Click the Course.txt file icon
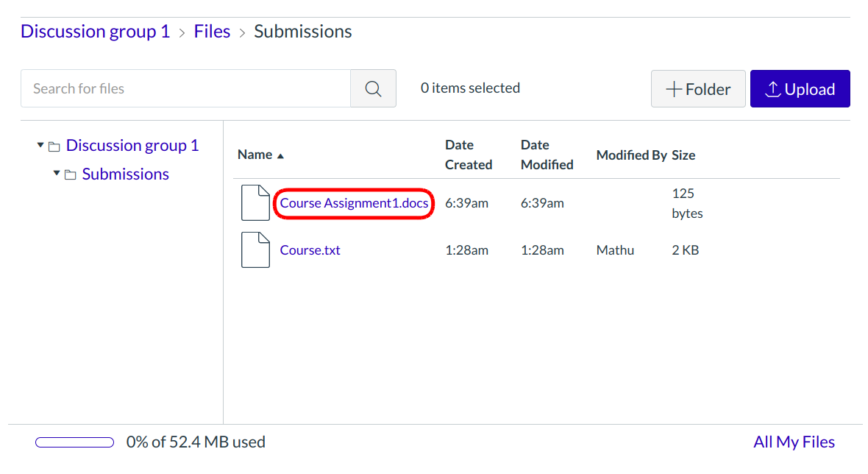The height and width of the screenshot is (474, 868). click(x=255, y=250)
